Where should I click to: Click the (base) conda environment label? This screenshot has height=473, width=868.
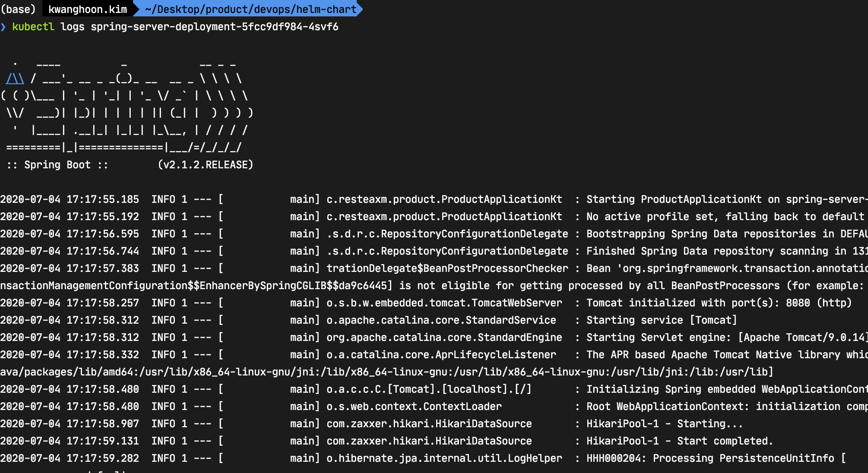click(18, 9)
